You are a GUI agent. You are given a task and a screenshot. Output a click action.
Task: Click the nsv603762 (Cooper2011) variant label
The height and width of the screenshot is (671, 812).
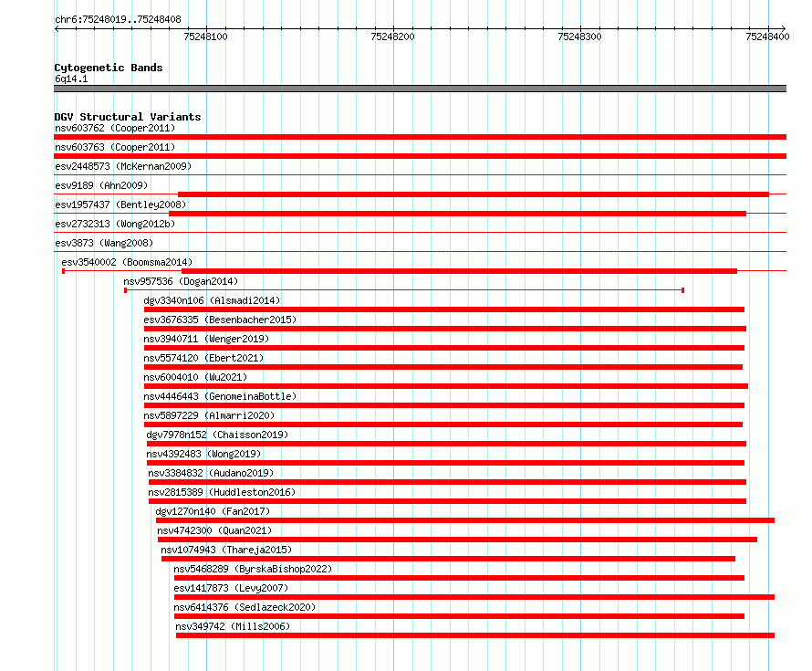click(115, 128)
